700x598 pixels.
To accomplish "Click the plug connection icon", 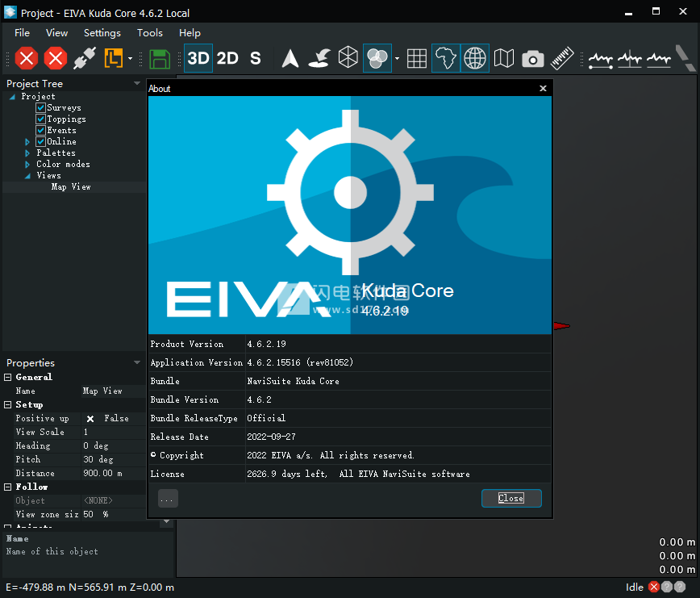I will coord(85,58).
